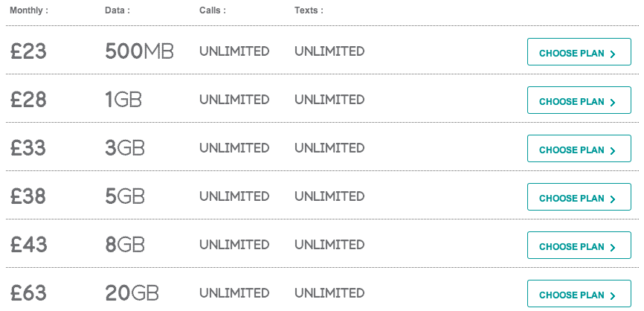Choose the £43 8GB plan
This screenshot has height=311, width=644.
tap(579, 245)
